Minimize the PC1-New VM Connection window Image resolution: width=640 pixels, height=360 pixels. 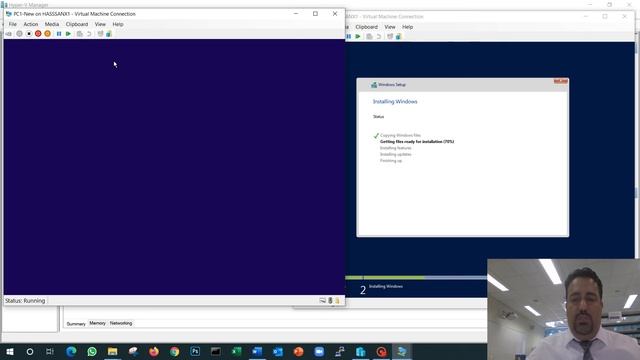[296, 13]
